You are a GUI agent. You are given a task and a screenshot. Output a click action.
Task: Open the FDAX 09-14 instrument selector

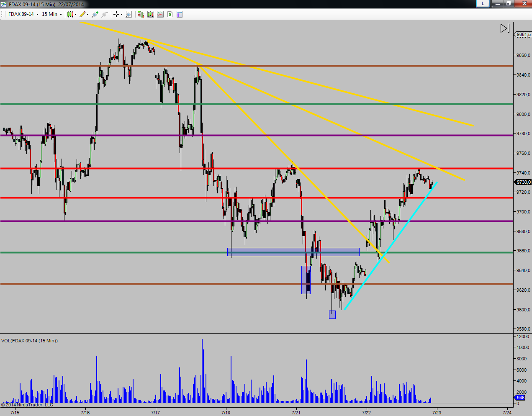click(x=21, y=14)
